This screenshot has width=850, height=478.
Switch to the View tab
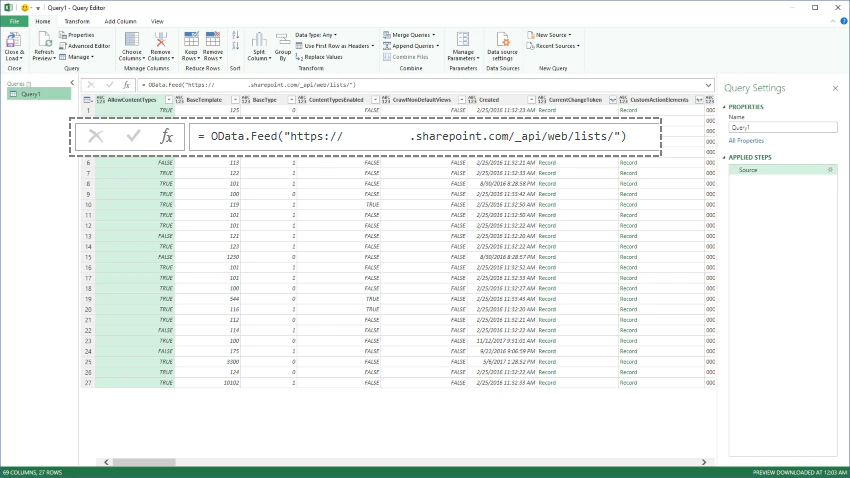(157, 21)
